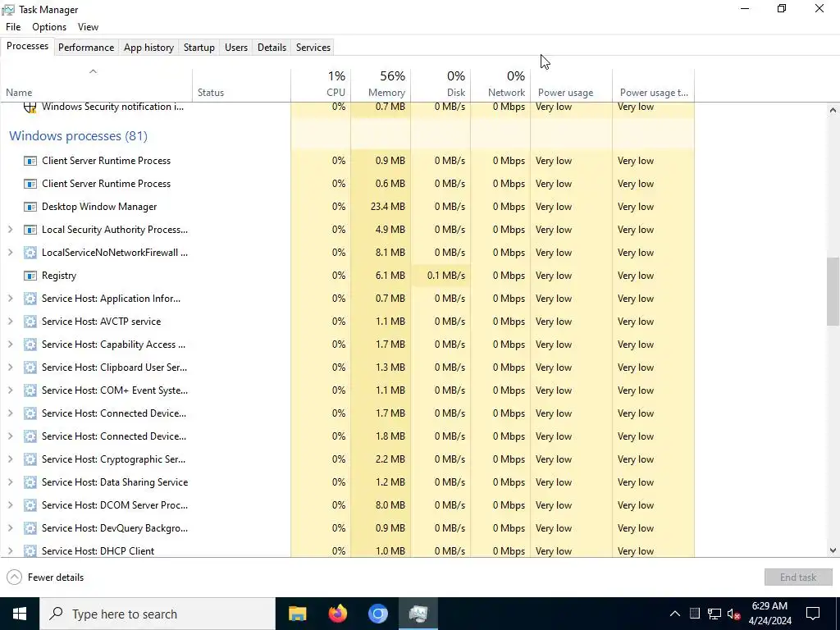This screenshot has height=630, width=840.
Task: Show hidden system tray icons
Action: coord(675,614)
